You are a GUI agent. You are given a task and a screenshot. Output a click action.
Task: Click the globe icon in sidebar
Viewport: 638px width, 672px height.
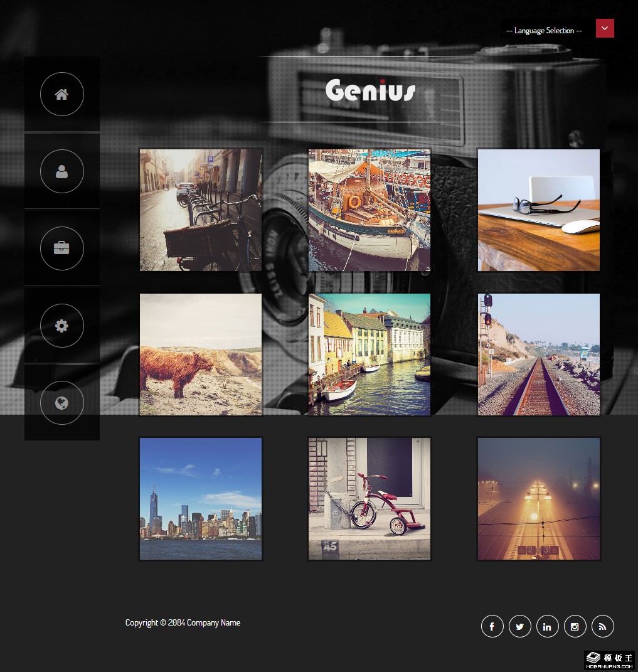coord(61,403)
